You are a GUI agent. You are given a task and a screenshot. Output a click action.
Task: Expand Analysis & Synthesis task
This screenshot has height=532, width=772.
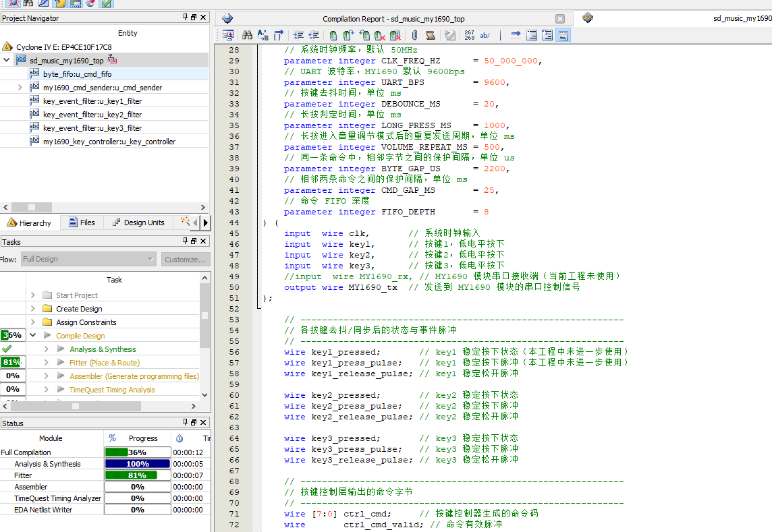47,349
